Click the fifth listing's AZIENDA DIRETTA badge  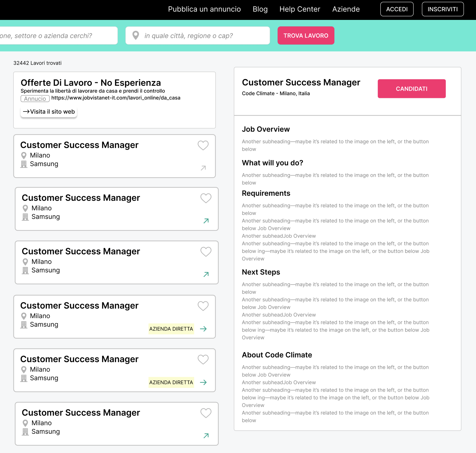click(171, 382)
